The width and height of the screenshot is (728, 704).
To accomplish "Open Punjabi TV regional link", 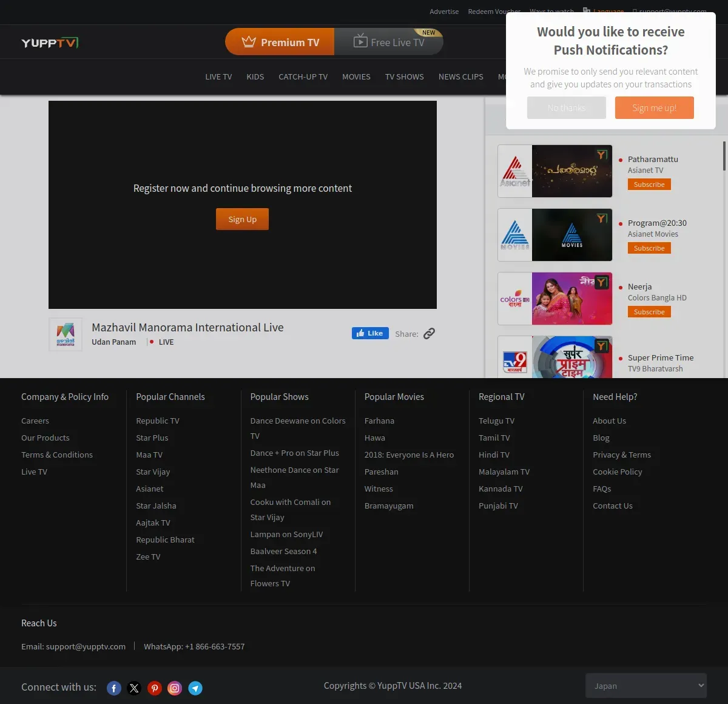I will click(498, 506).
